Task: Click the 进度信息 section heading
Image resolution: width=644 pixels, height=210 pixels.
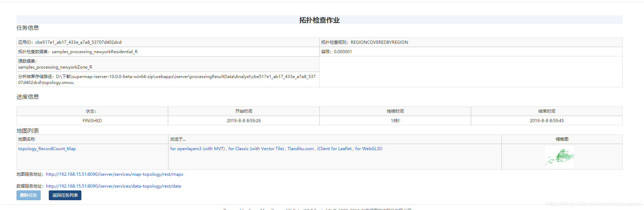Action: (28, 97)
